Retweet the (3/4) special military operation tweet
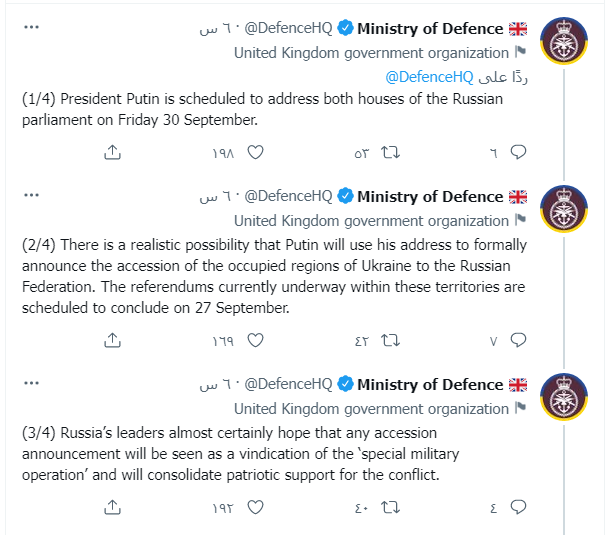 pyautogui.click(x=392, y=506)
